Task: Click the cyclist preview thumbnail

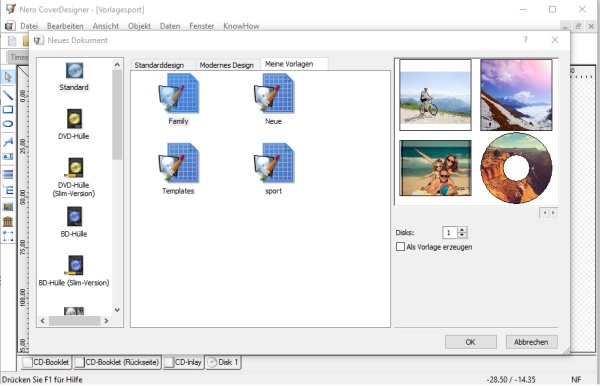Action: [435, 95]
